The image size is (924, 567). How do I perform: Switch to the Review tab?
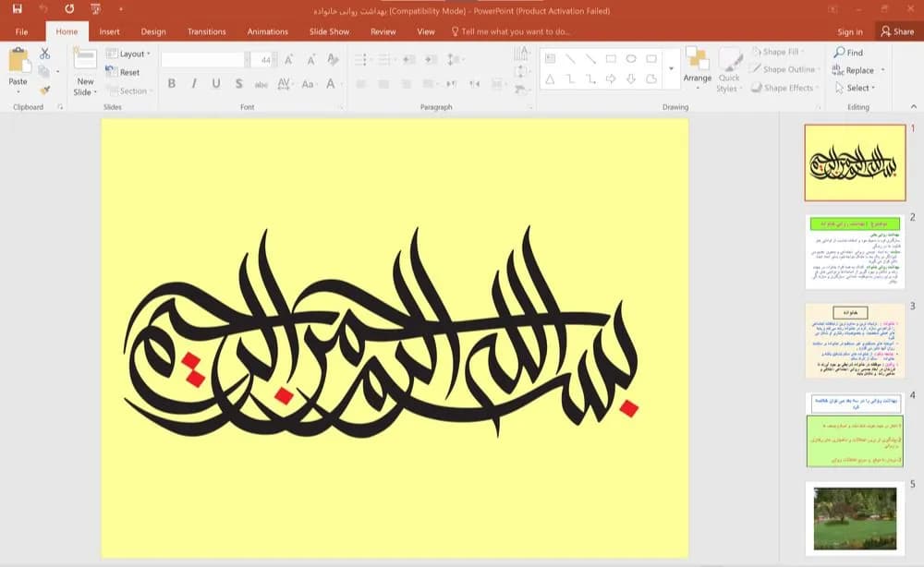383,31
